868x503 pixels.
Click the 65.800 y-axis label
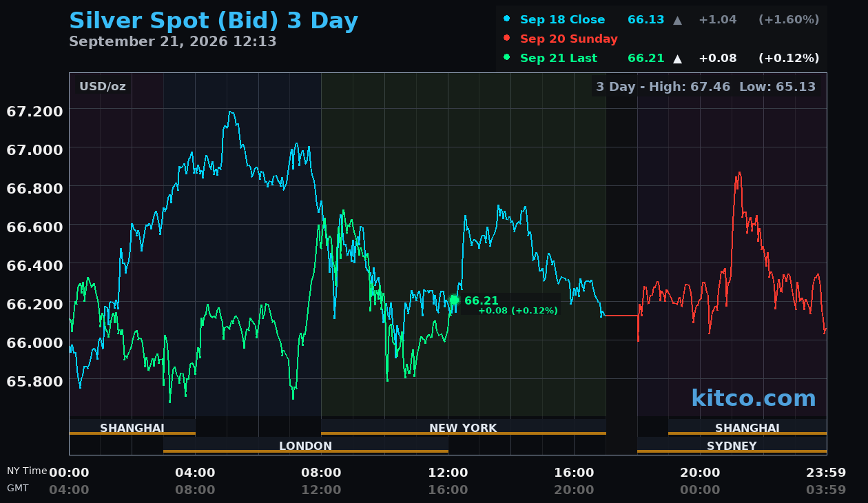[x=34, y=381]
